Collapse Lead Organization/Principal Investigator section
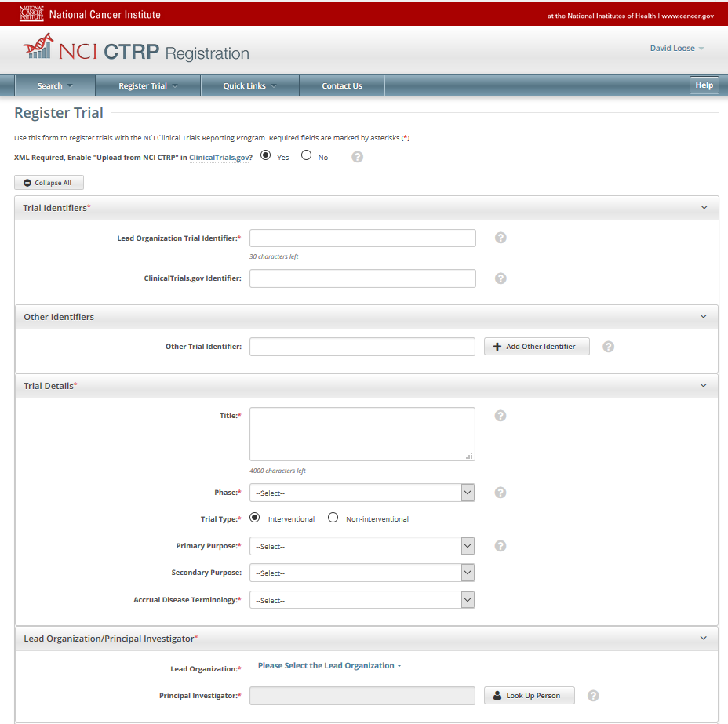This screenshot has width=728, height=724. (x=704, y=639)
